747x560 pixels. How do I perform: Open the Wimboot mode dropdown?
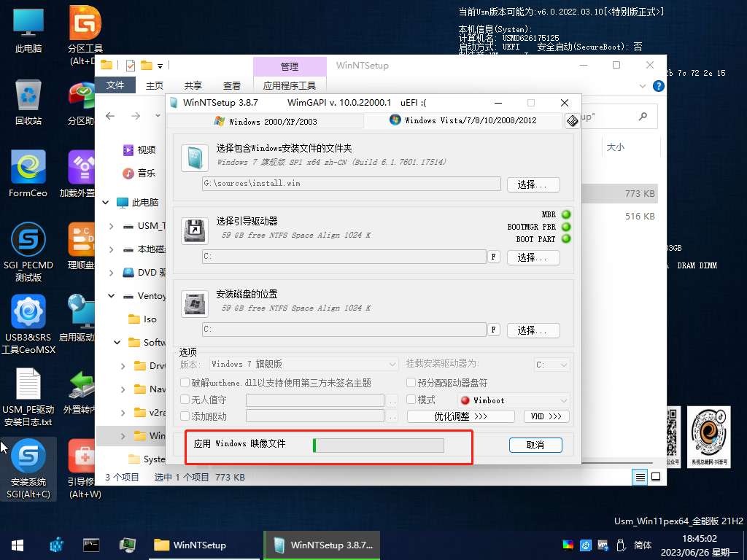pyautogui.click(x=514, y=400)
